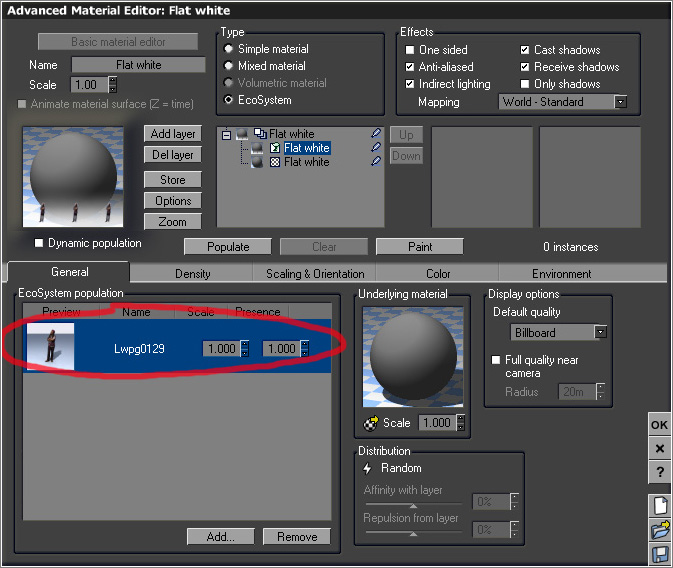Enable the Dynamic population checkbox

tap(39, 243)
